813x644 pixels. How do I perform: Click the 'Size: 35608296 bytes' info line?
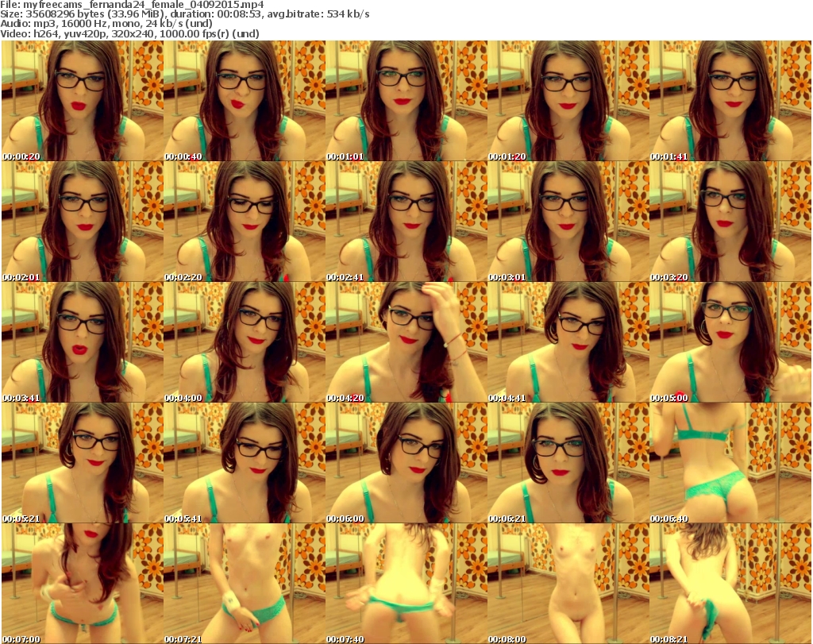(x=184, y=14)
